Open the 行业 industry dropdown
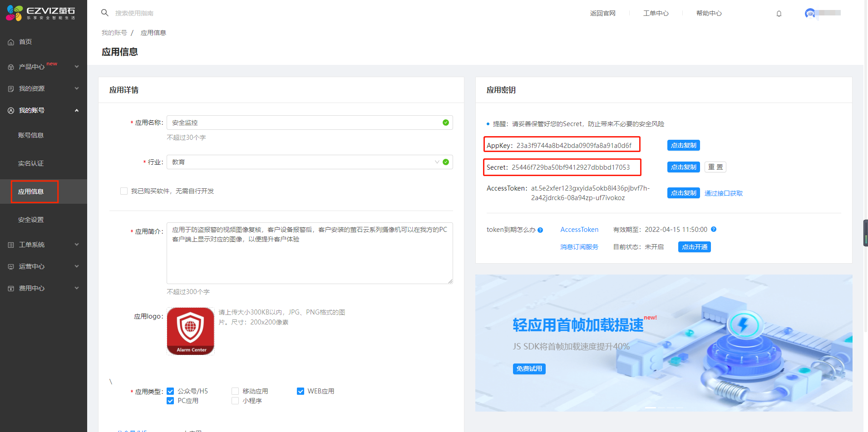This screenshot has width=868, height=432. coord(310,162)
